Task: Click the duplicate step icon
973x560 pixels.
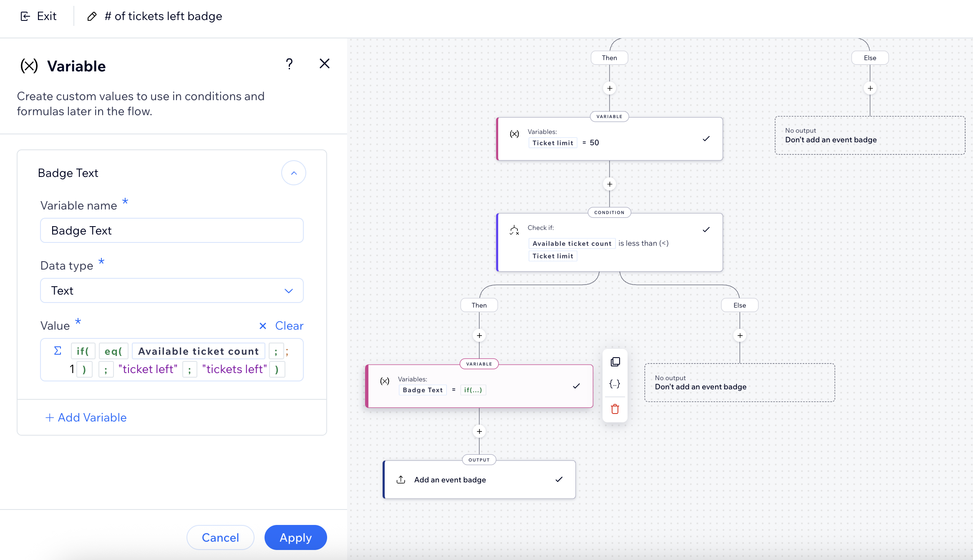Action: (615, 362)
